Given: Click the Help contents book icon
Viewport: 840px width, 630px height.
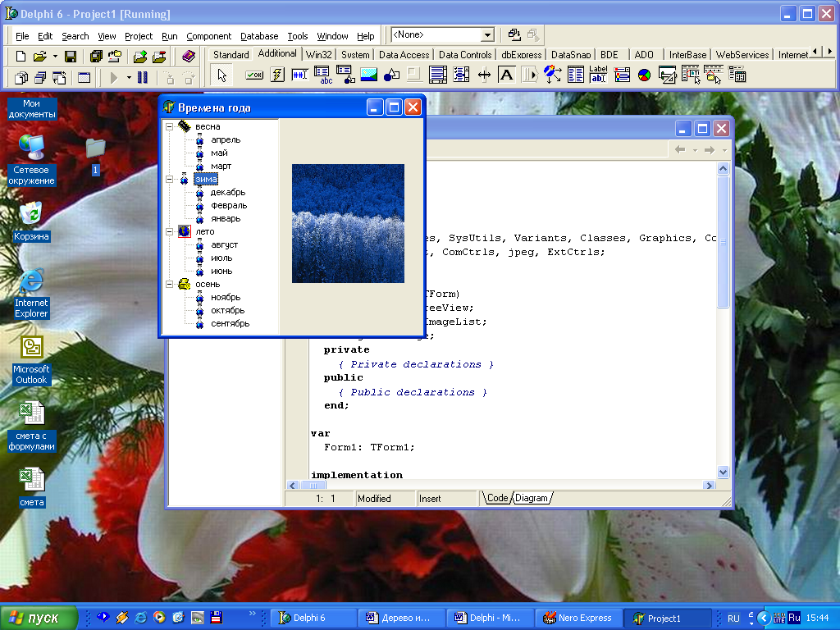Looking at the screenshot, I should tap(189, 57).
